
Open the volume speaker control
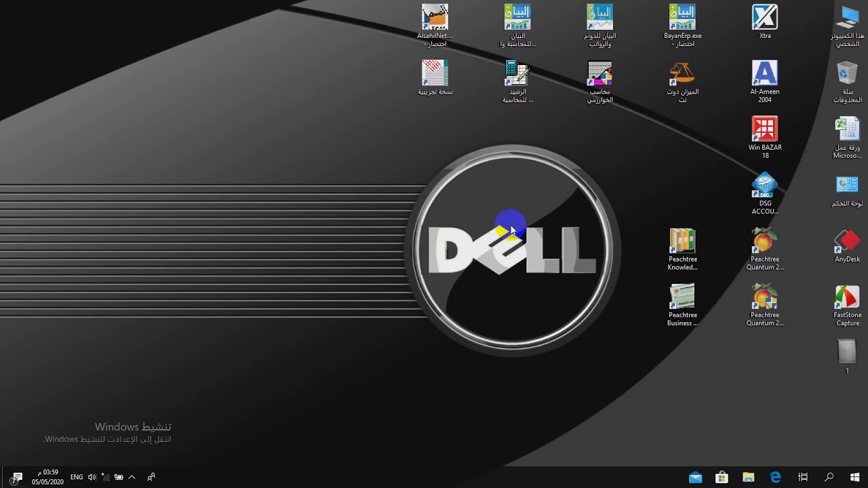pos(92,477)
